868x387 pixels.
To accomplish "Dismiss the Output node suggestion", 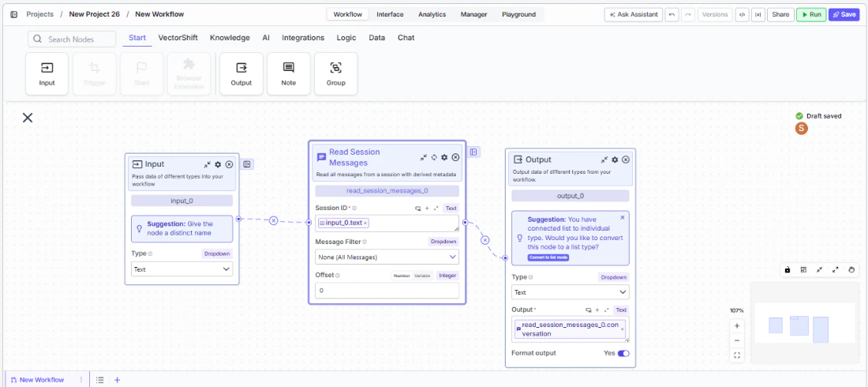I will (623, 218).
